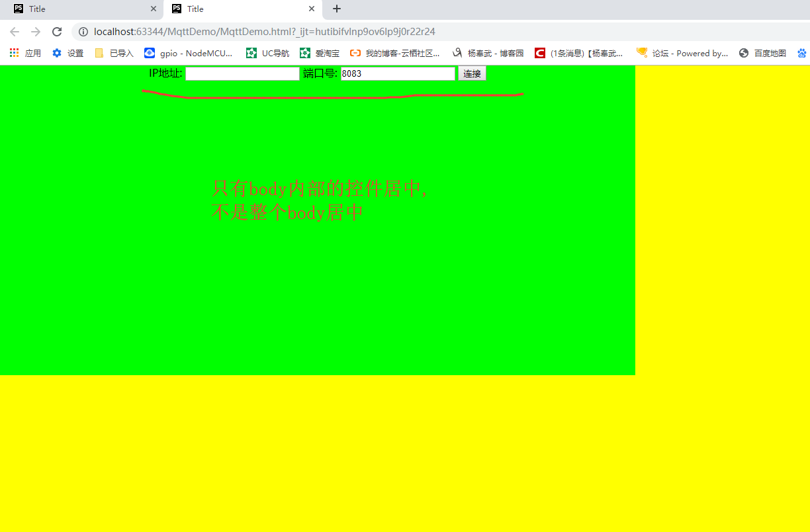Close the second Title tab
810x532 pixels.
click(x=312, y=9)
